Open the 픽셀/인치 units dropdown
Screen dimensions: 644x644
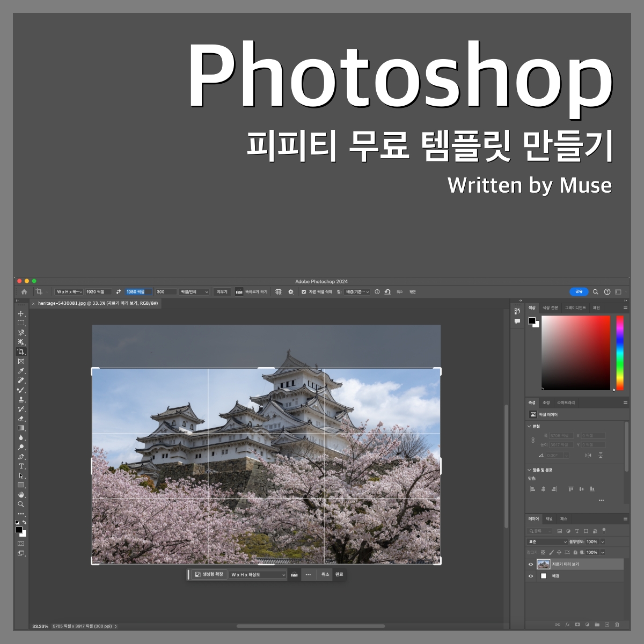tap(194, 292)
